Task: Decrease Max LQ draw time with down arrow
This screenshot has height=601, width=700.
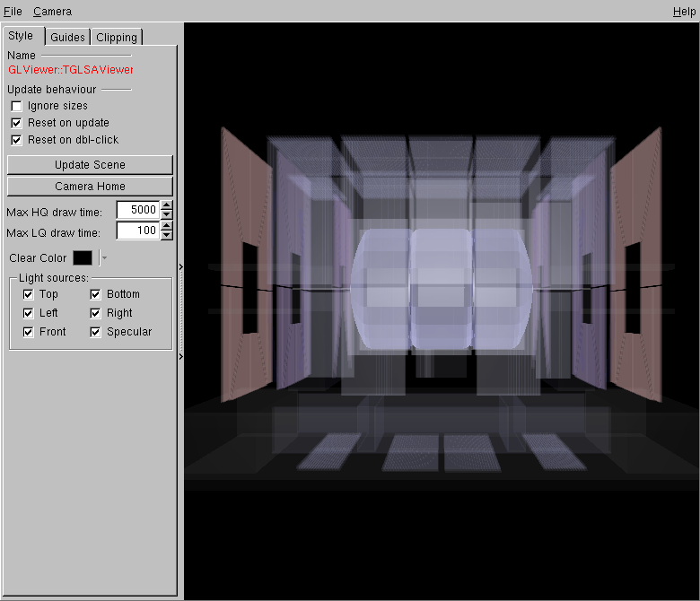Action: 167,236
